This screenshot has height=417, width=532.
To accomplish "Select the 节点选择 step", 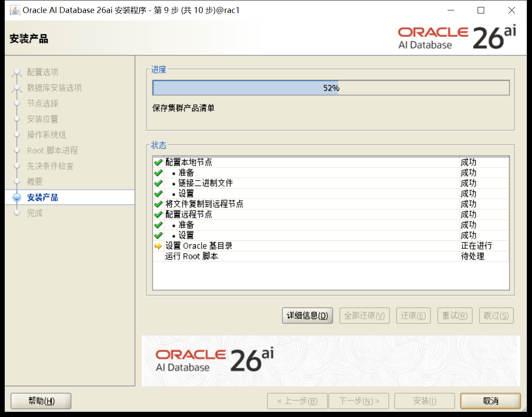I will click(x=43, y=103).
